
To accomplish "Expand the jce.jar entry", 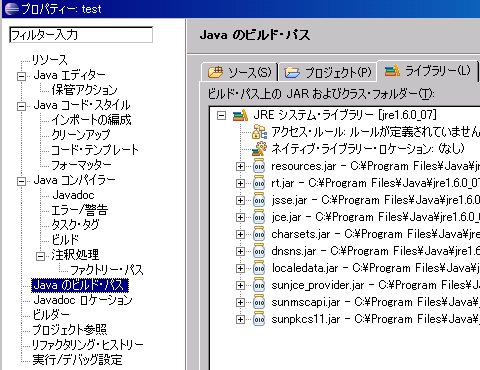I will pos(240,217).
